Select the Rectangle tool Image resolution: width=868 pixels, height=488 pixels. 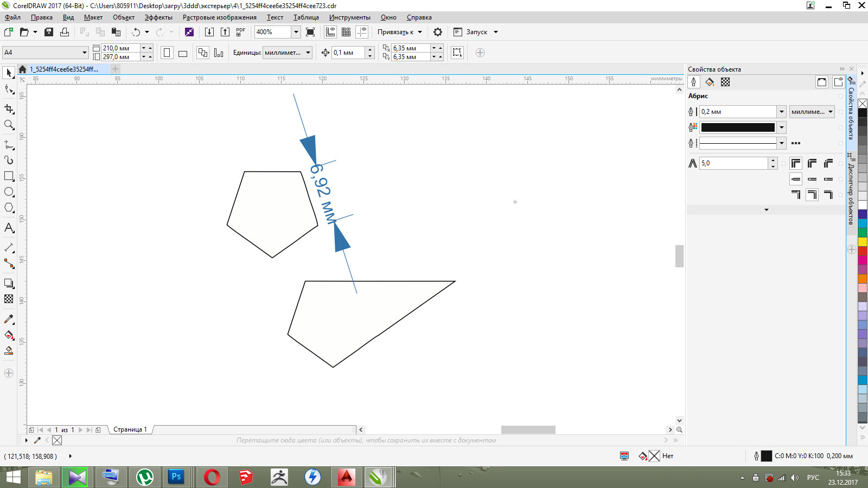[9, 176]
